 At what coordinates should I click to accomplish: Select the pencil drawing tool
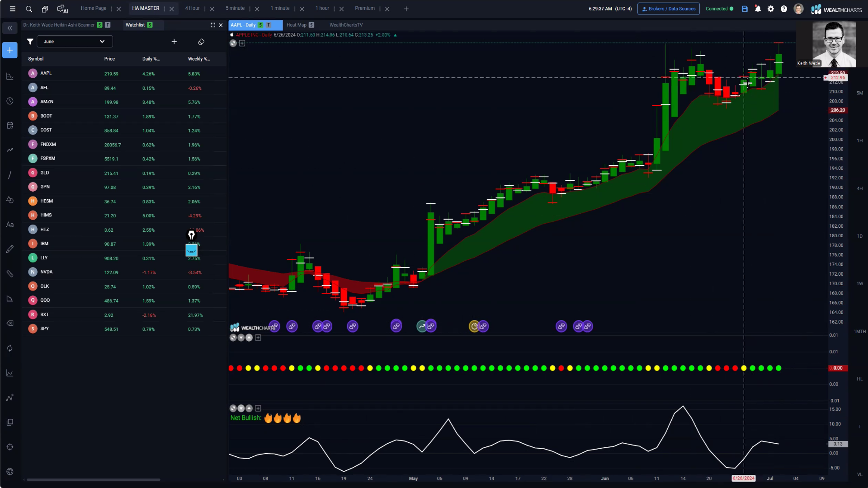click(10, 249)
